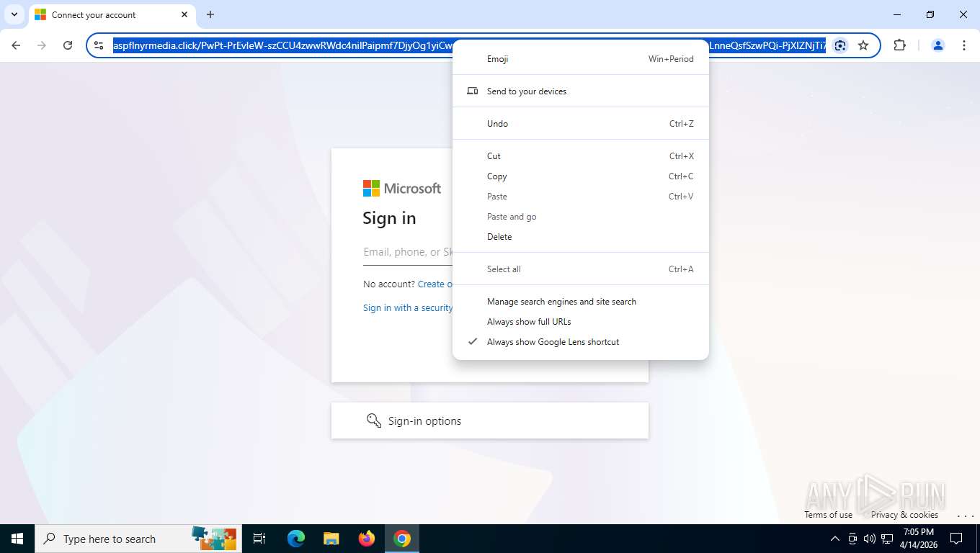Expand the tab search dropdown arrow

[14, 14]
